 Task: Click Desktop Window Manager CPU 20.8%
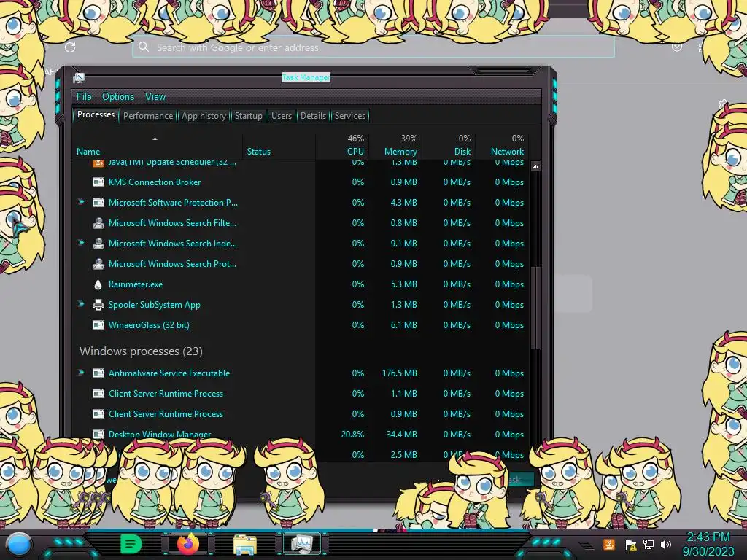352,435
